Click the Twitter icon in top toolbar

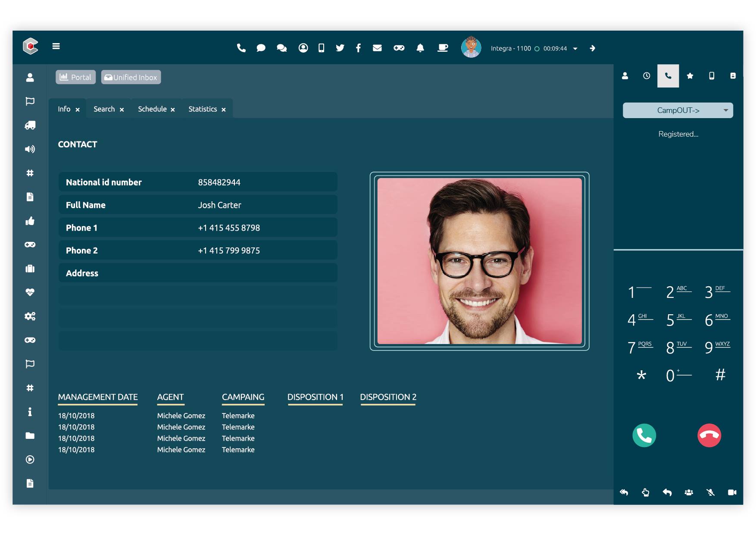pyautogui.click(x=340, y=48)
